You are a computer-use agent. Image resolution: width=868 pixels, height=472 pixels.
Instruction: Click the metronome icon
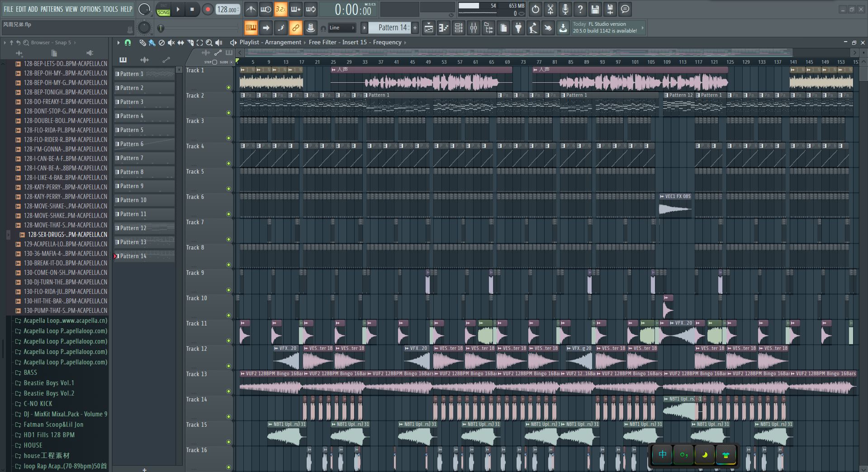tap(251, 9)
